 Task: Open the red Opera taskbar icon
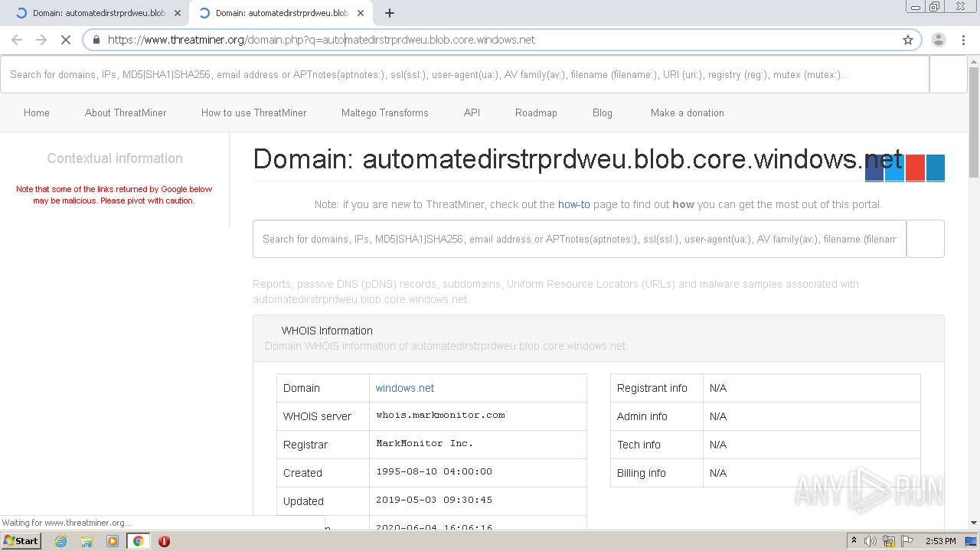coord(164,541)
